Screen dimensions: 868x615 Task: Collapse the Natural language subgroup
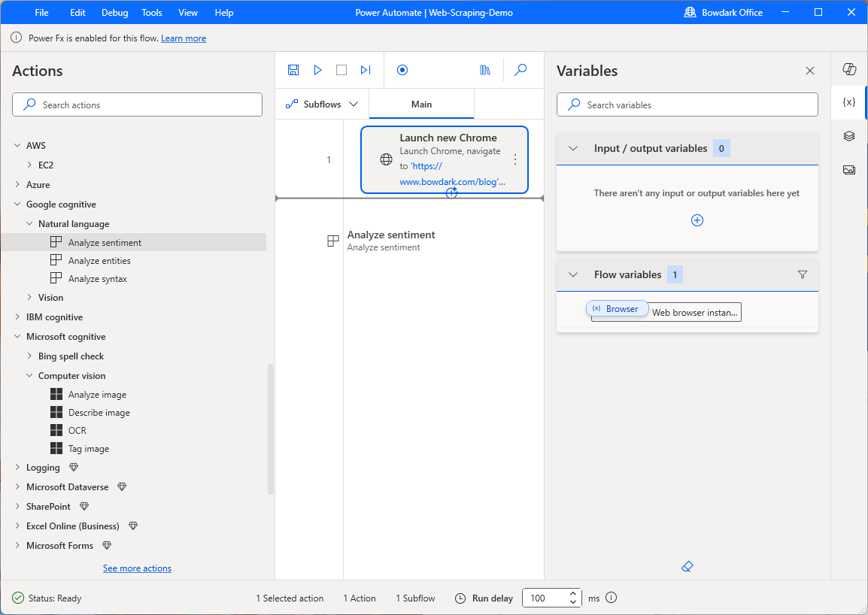29,223
